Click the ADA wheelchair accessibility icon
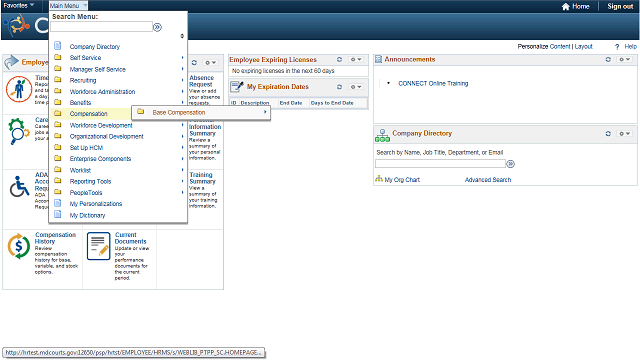This screenshot has height=360, width=640. (19, 186)
